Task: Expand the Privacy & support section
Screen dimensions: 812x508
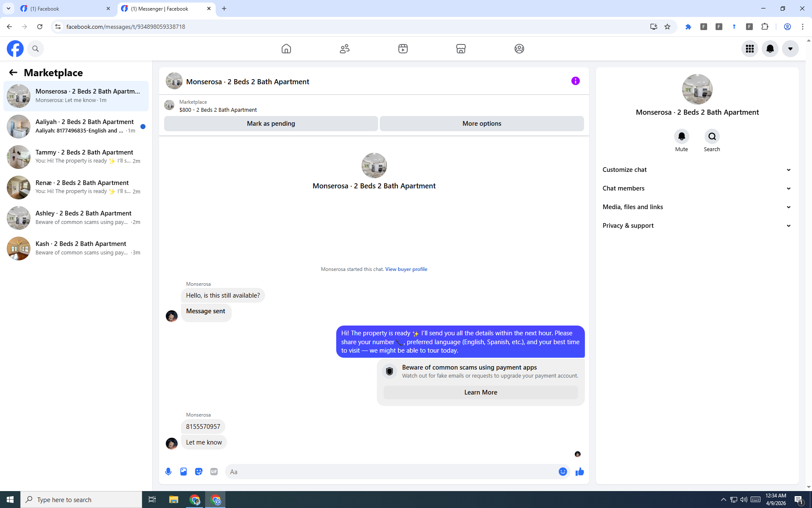Action: pyautogui.click(x=697, y=226)
